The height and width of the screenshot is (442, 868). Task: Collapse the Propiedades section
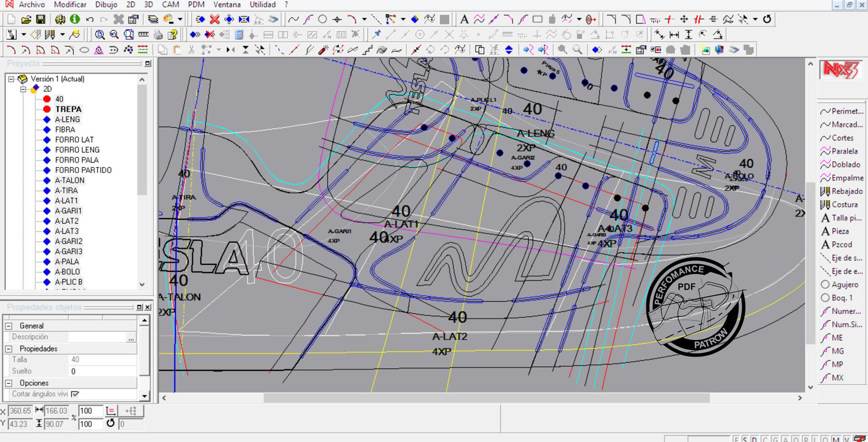(9, 349)
